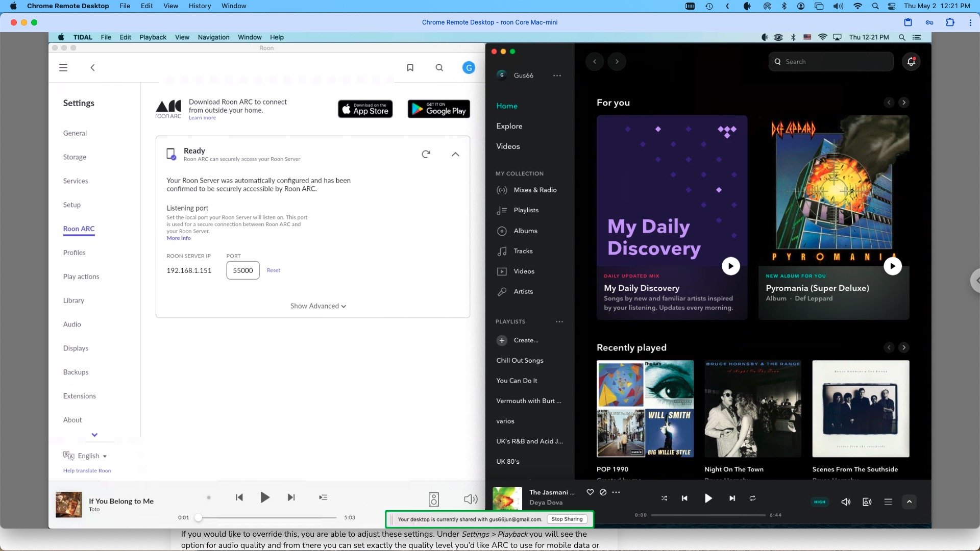Play current track in TIDAL
Image resolution: width=980 pixels, height=551 pixels.
[x=708, y=498]
